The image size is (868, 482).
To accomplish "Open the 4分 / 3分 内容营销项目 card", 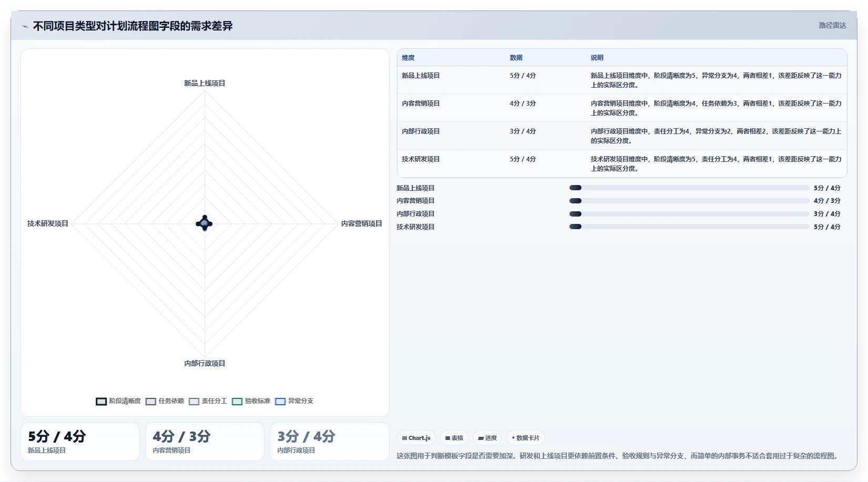I will pos(205,442).
